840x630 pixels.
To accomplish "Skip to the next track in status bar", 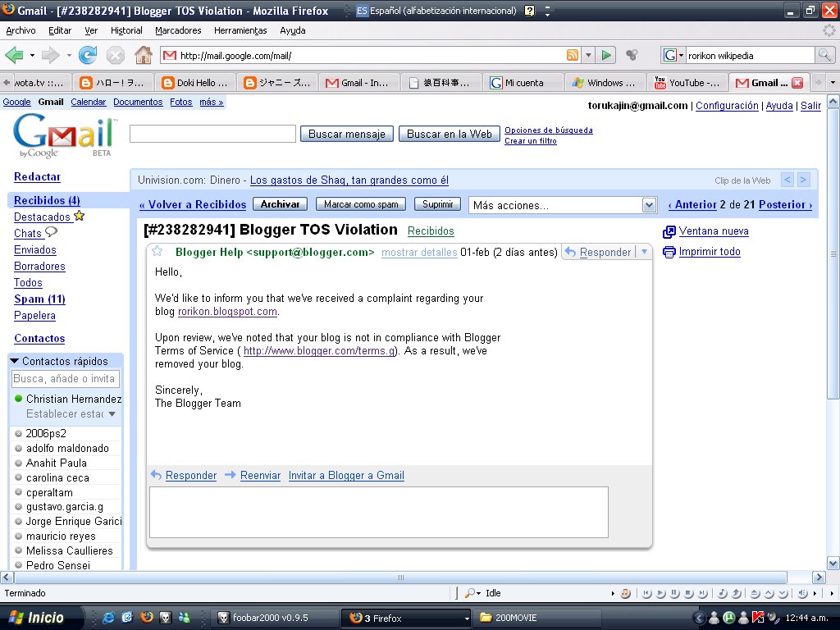I will pos(702,593).
